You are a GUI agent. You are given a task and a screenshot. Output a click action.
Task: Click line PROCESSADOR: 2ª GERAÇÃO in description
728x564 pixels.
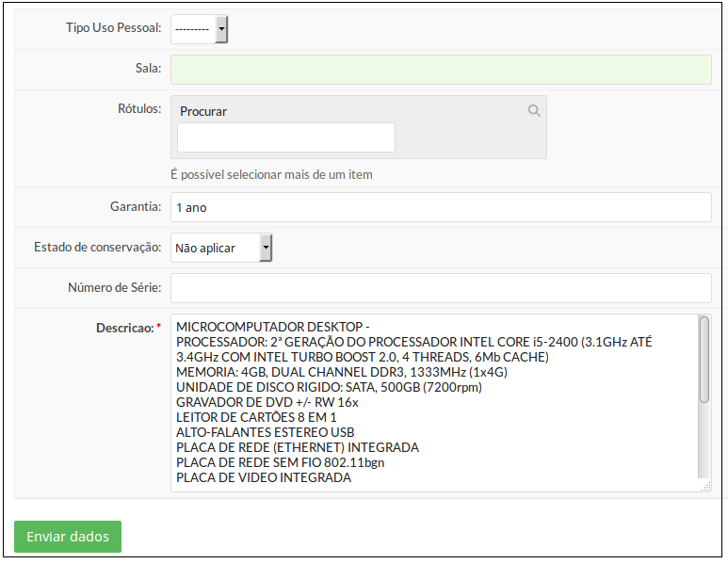click(413, 342)
